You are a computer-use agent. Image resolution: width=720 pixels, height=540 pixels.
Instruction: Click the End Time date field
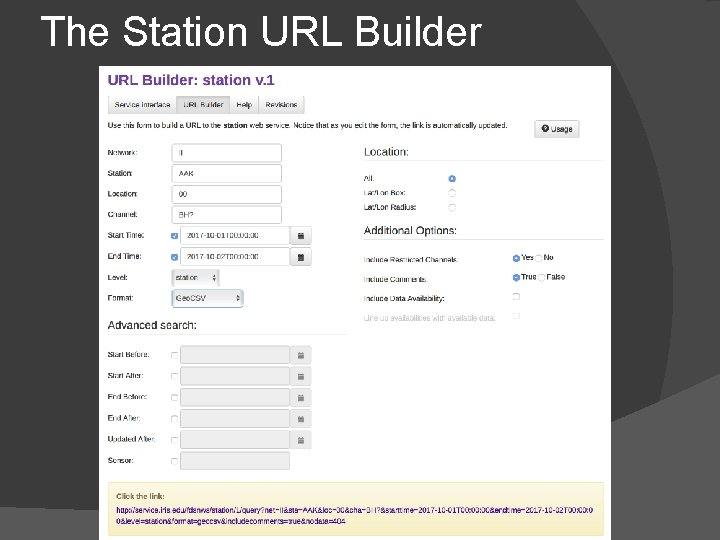[x=235, y=257]
